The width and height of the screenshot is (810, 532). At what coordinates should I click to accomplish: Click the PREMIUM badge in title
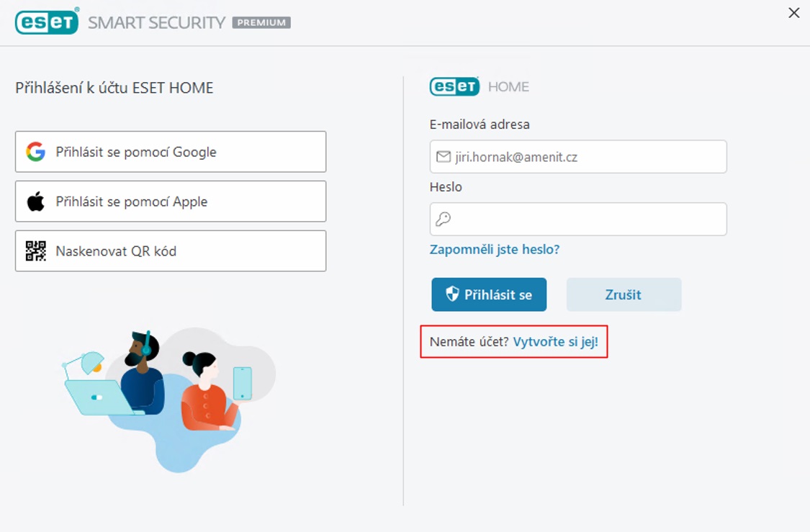tap(261, 22)
